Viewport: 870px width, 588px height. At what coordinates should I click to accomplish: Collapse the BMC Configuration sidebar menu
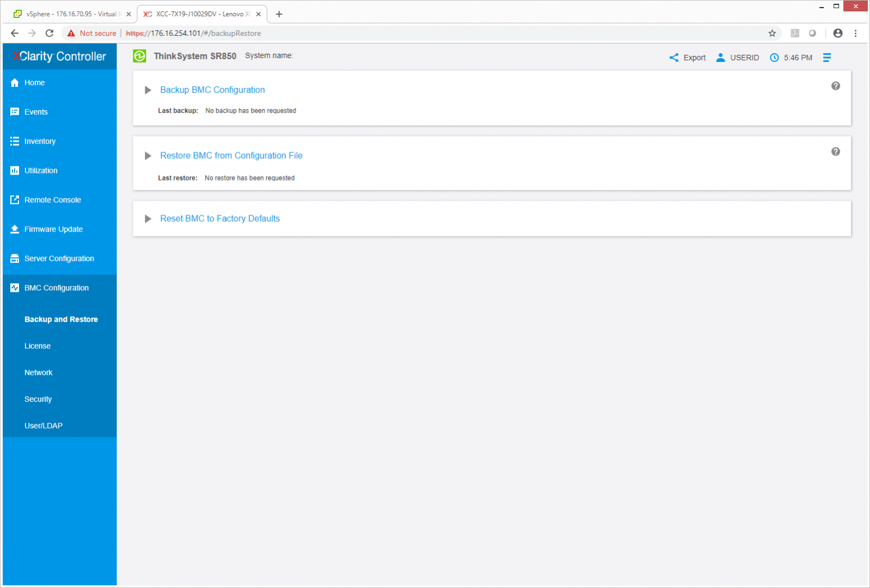coord(56,288)
